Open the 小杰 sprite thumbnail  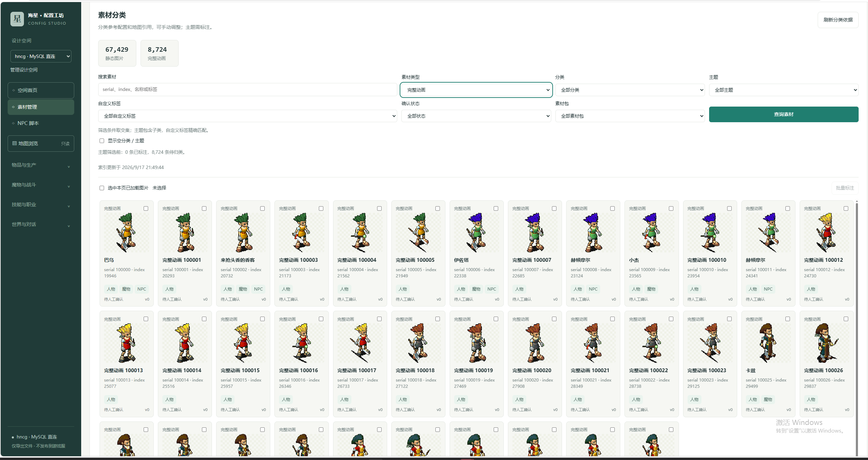point(651,233)
